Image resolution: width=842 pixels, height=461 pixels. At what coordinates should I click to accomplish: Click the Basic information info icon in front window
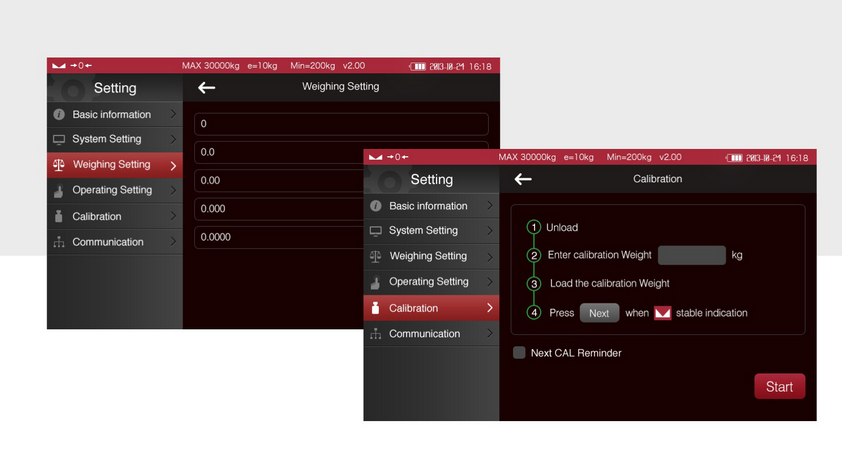point(376,206)
